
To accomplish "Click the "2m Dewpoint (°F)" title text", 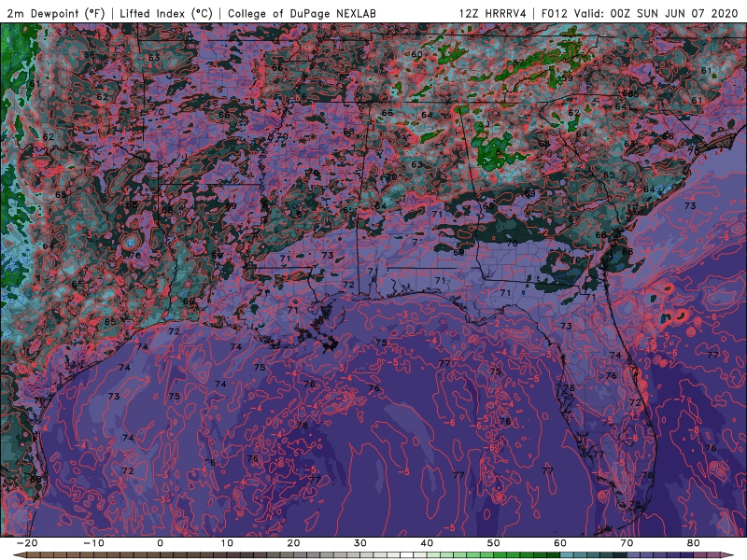I will click(x=55, y=13).
